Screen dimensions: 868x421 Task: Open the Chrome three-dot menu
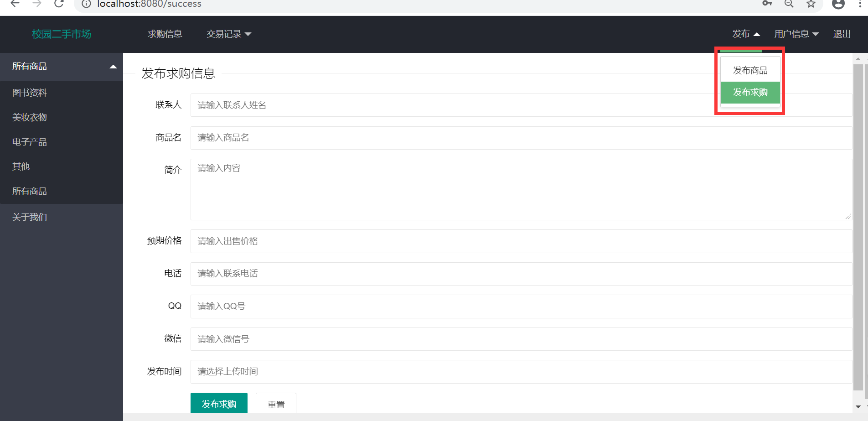click(860, 4)
